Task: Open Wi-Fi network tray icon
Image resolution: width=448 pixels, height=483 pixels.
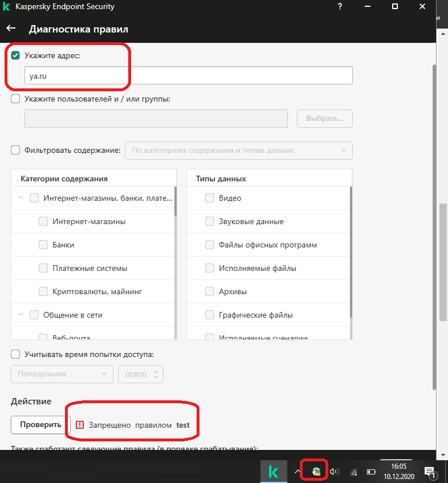Action: click(354, 472)
